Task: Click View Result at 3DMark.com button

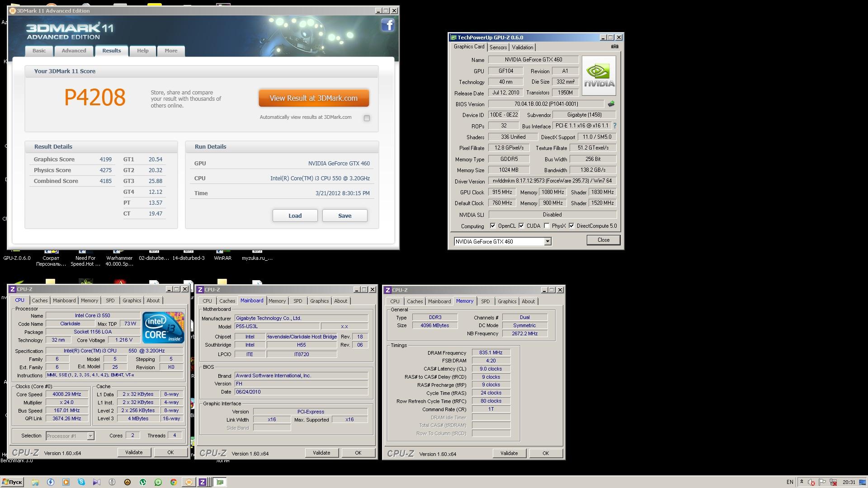Action: [314, 98]
